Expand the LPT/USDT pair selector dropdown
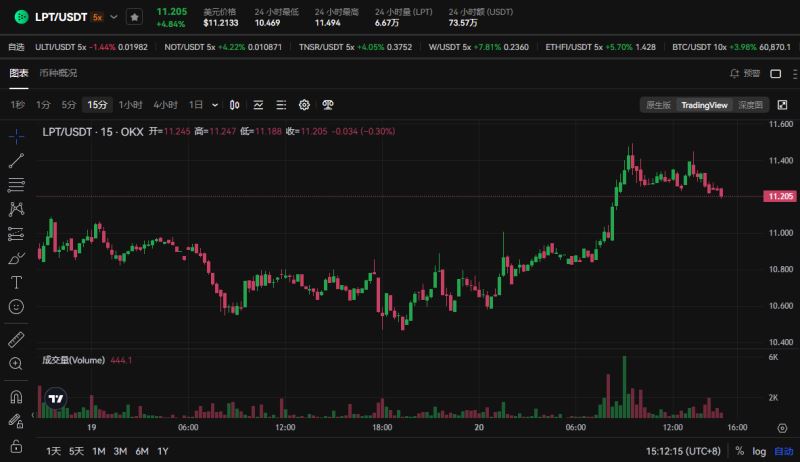Screen dimensions: 800x462 pos(113,17)
